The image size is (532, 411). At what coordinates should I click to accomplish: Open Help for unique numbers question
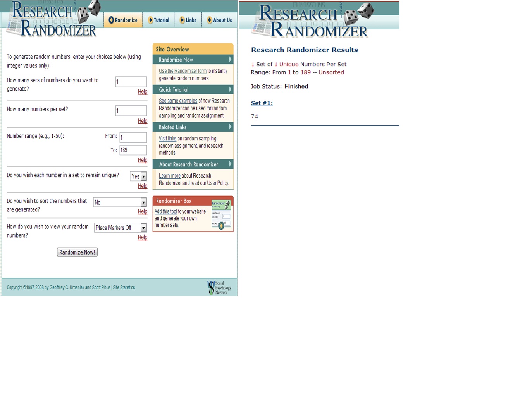coord(143,186)
